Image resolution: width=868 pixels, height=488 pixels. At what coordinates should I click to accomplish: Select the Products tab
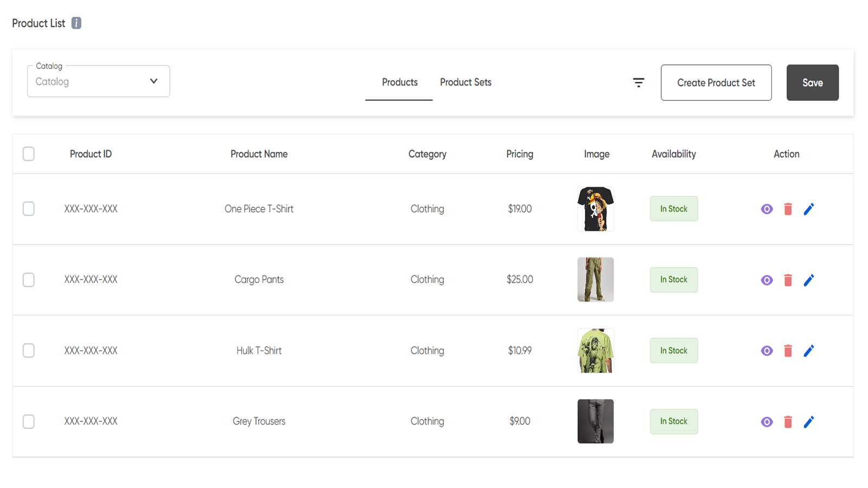pos(399,82)
